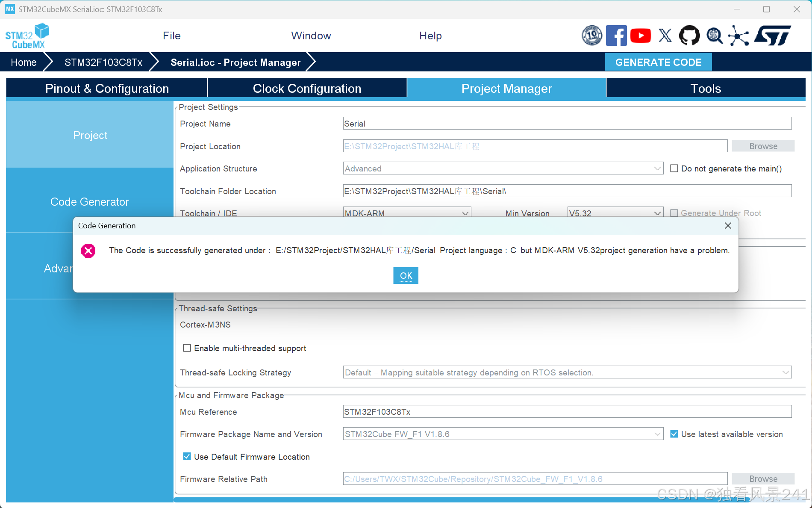This screenshot has width=812, height=508.
Task: Open the Facebook icon link
Action: click(616, 35)
